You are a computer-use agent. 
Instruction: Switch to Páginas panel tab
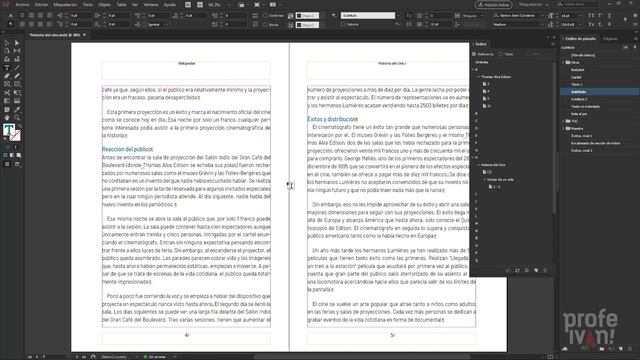pos(611,39)
